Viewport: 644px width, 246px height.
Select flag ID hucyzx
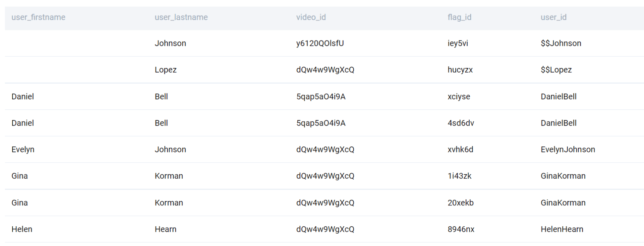(x=460, y=70)
